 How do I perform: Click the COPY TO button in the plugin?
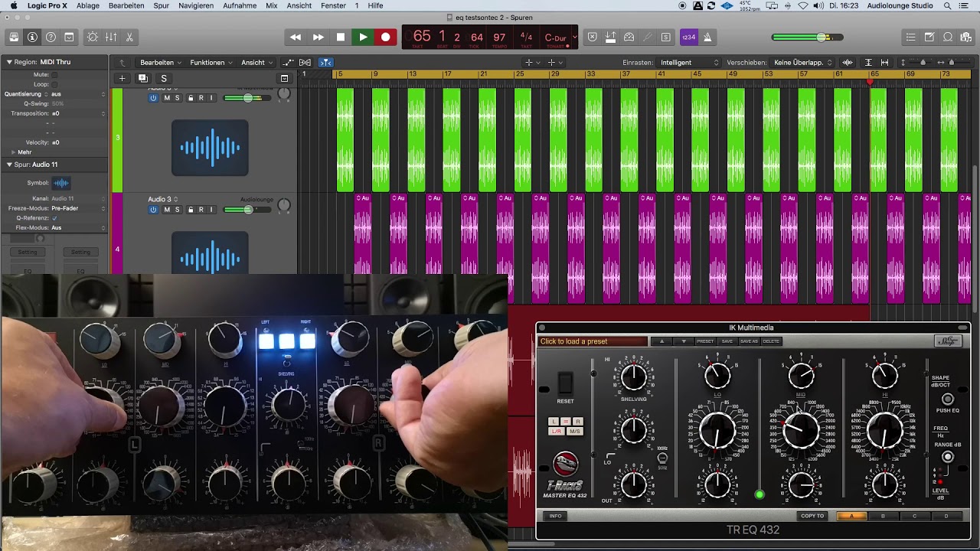812,516
